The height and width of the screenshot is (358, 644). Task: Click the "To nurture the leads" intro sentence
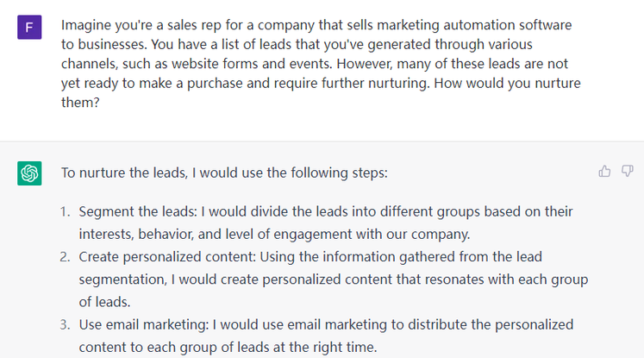[x=224, y=173]
